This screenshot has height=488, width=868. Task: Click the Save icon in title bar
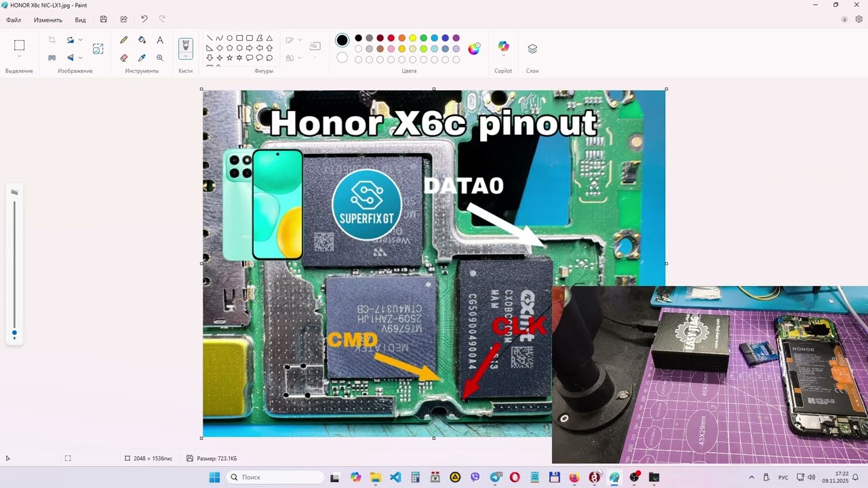click(x=103, y=20)
